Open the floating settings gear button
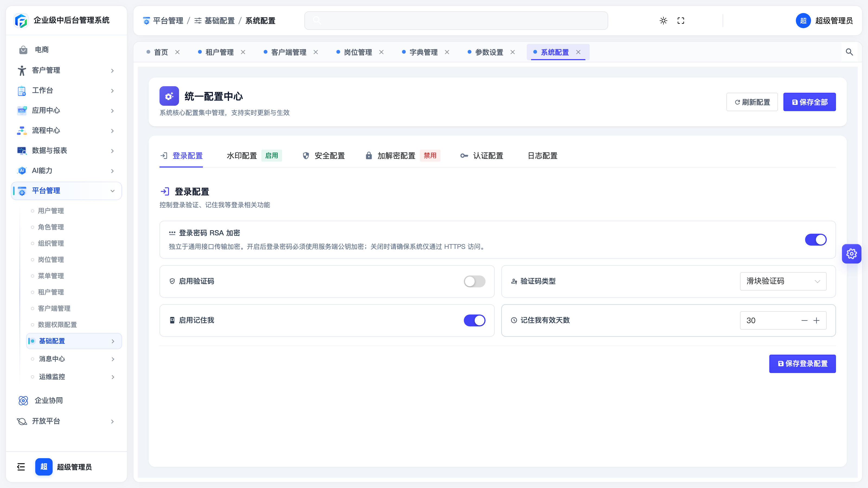The image size is (868, 488). [x=852, y=253]
